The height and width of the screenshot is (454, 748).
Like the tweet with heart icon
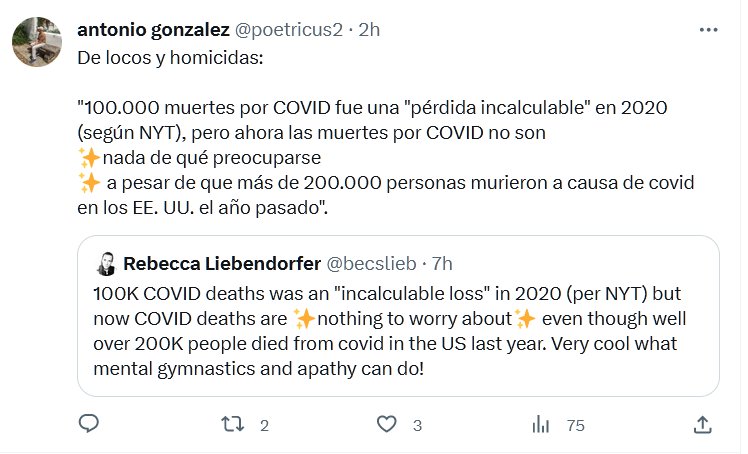tap(387, 425)
